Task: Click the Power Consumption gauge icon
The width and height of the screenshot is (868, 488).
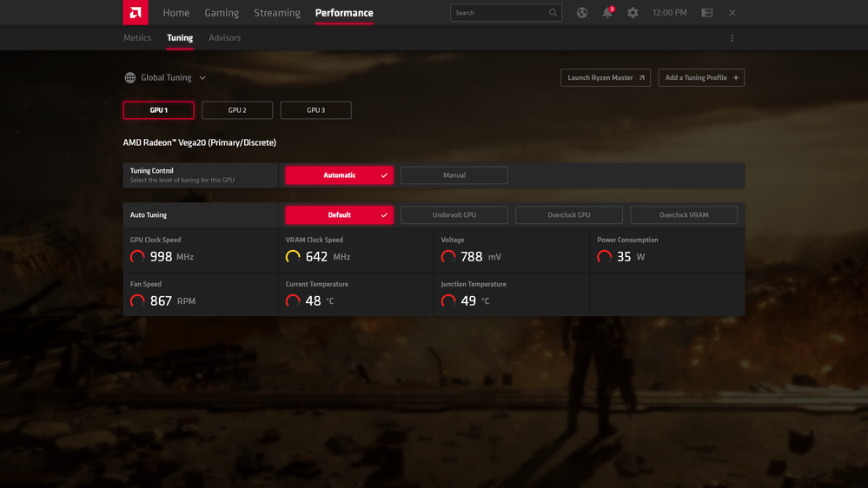Action: click(605, 257)
